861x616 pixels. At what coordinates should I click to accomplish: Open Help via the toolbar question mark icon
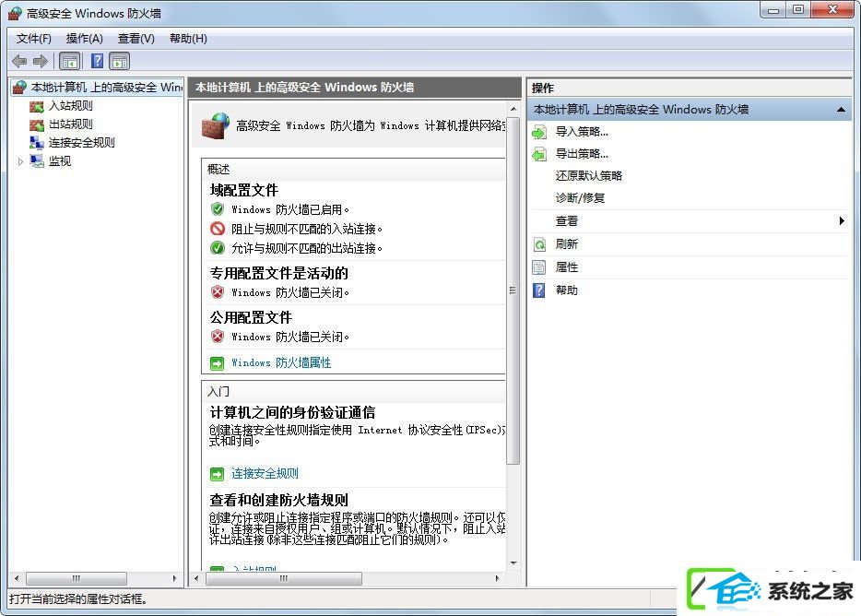click(97, 61)
